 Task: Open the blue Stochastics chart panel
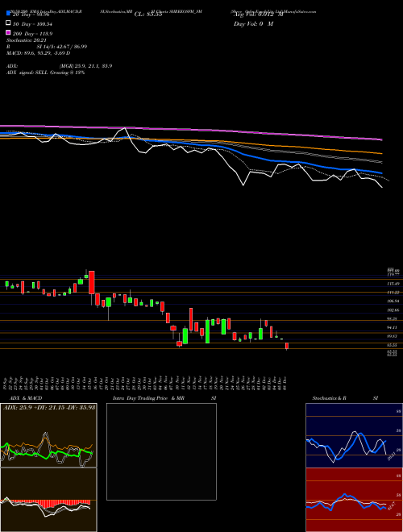[354, 435]
